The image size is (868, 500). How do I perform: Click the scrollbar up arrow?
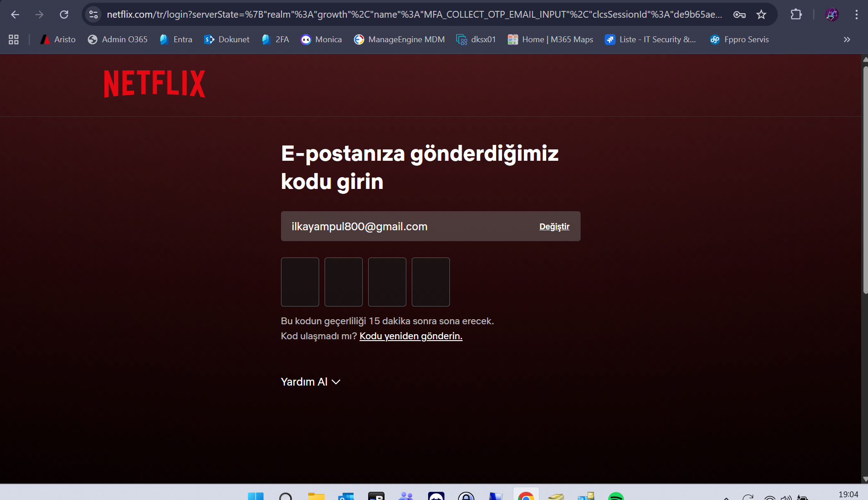point(865,59)
